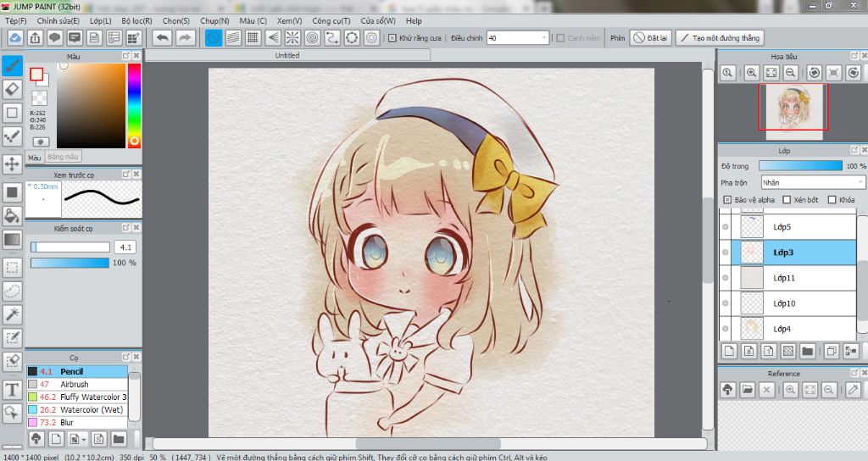Enable concentric circle snap guide

click(312, 37)
